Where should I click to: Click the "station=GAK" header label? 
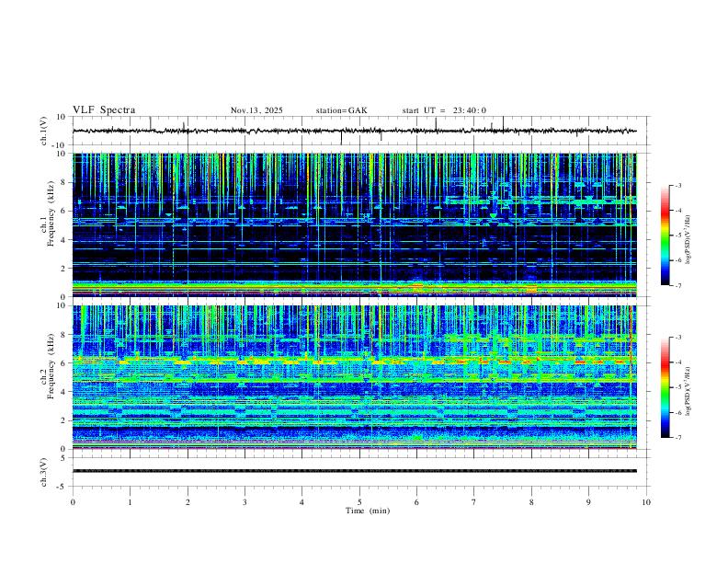click(341, 110)
